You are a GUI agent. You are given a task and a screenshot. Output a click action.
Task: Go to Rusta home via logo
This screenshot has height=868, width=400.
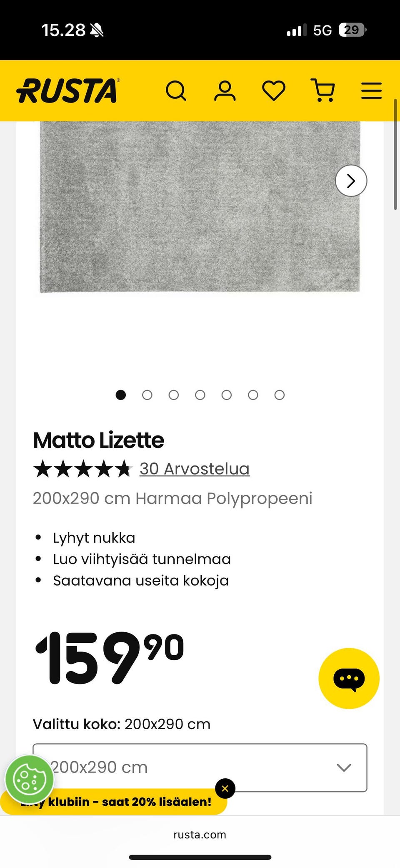(x=68, y=91)
